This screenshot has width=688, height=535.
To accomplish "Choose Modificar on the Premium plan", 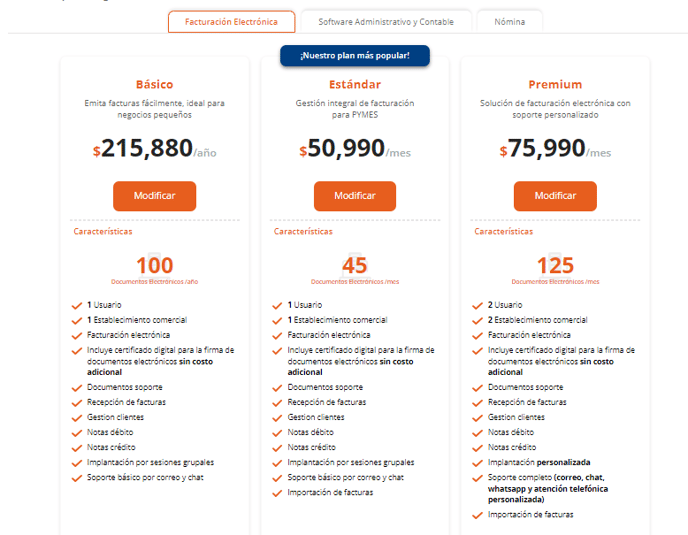I will 555,196.
